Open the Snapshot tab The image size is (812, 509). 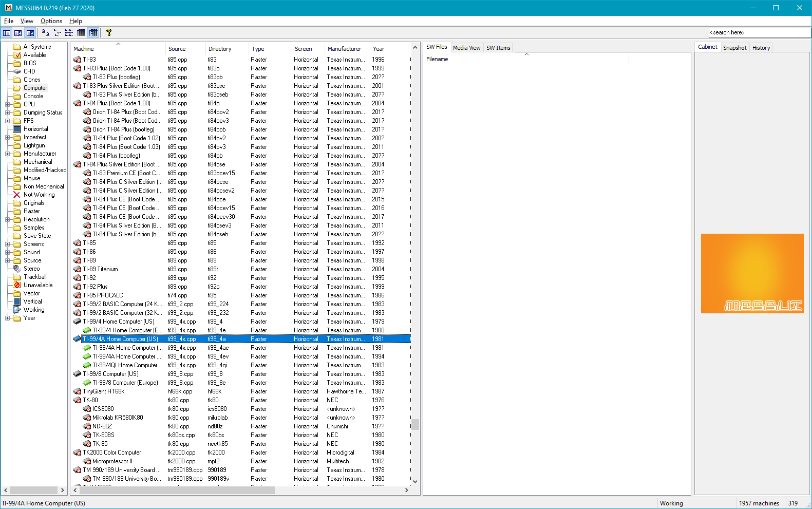coord(734,48)
